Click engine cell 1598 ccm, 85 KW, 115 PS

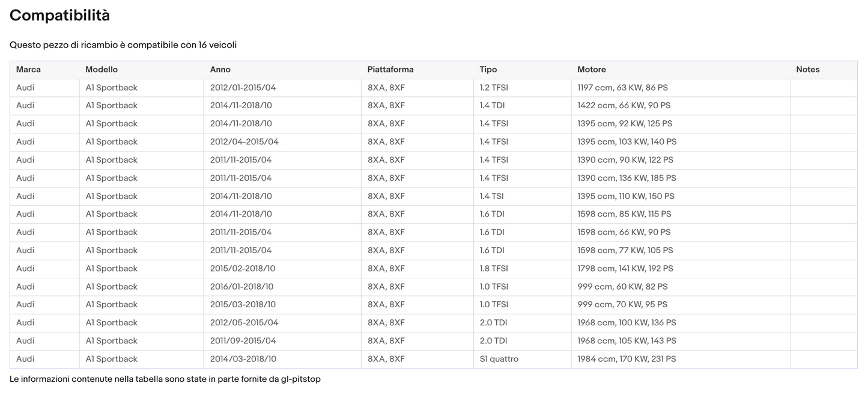click(624, 214)
